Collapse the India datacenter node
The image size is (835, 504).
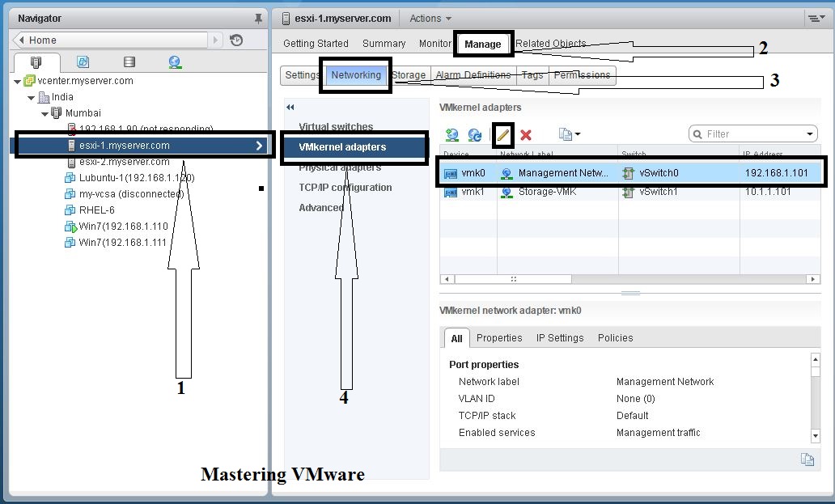click(32, 97)
